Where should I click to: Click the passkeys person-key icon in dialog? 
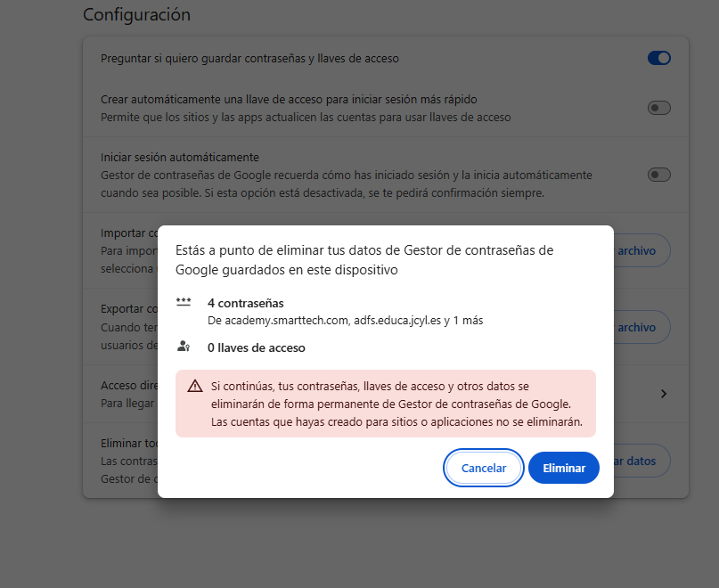(184, 347)
